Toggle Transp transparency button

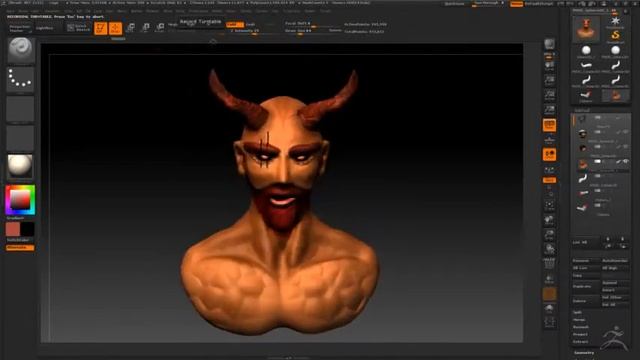(549, 279)
